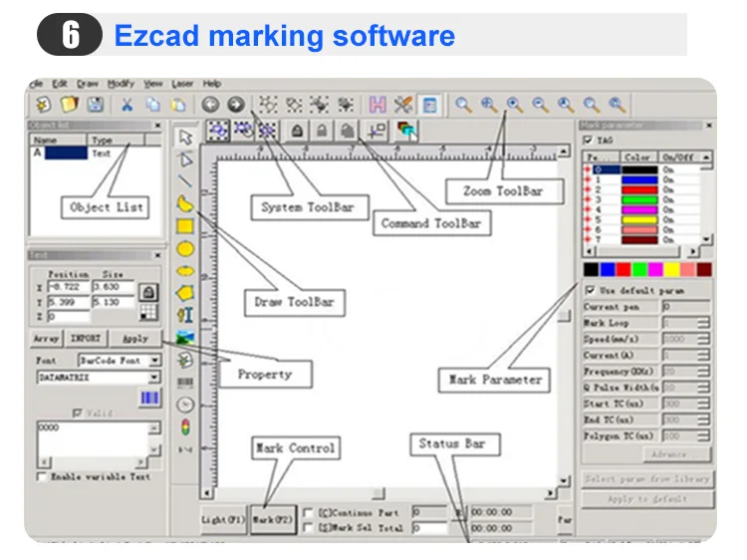This screenshot has height=560, width=747.
Task: Pick the blue swatch in the pen color palette
Action: click(x=607, y=270)
